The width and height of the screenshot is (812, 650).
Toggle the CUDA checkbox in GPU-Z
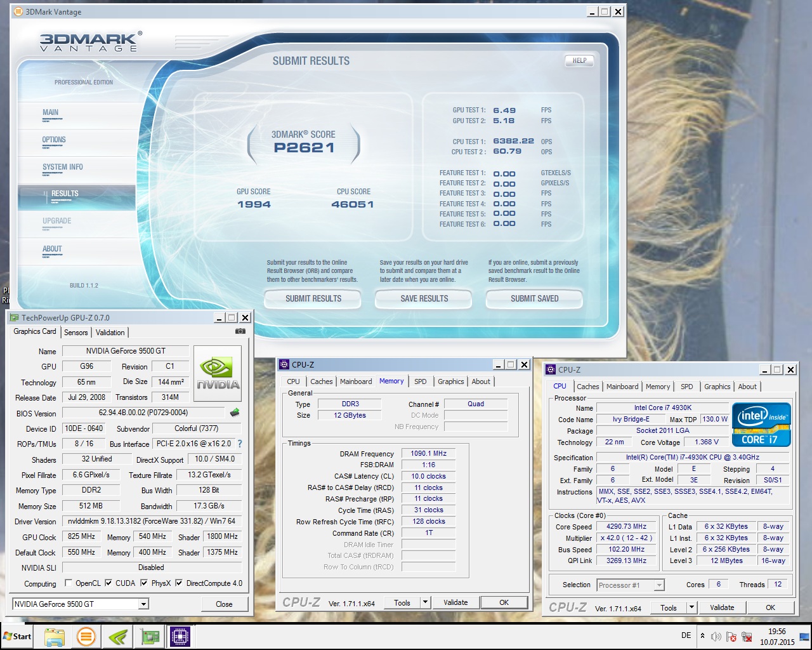coord(108,583)
